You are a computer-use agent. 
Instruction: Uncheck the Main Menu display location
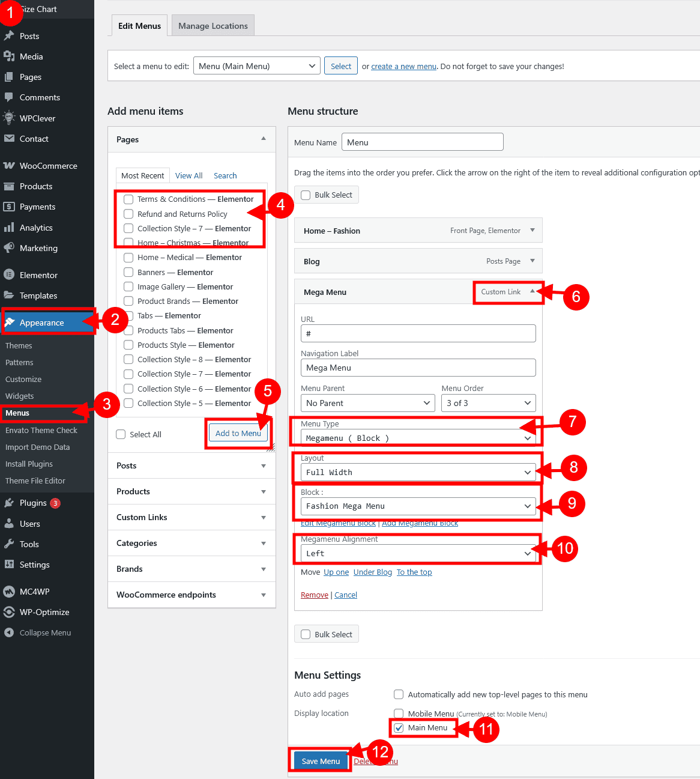(x=399, y=728)
